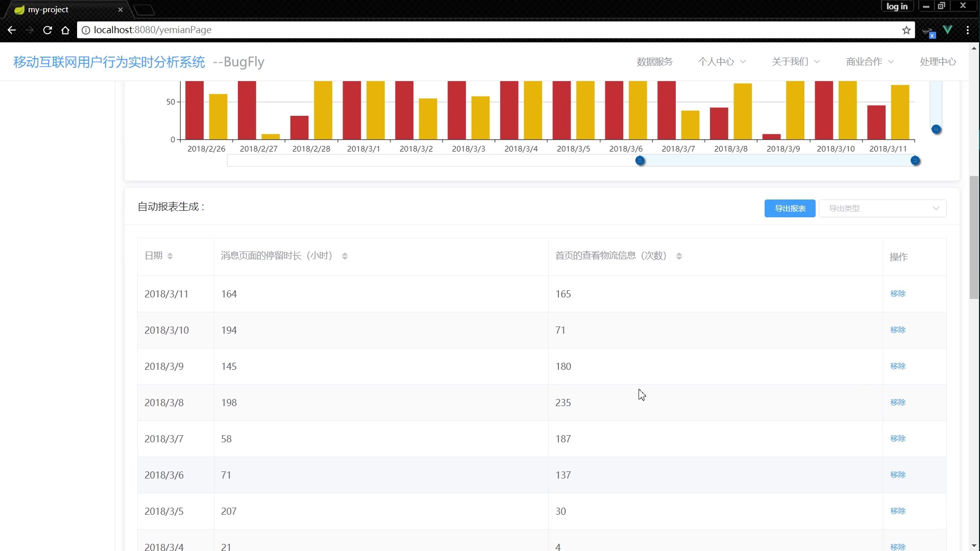This screenshot has height=551, width=980.
Task: Click chart axis label 2018/3/5
Action: (x=573, y=148)
